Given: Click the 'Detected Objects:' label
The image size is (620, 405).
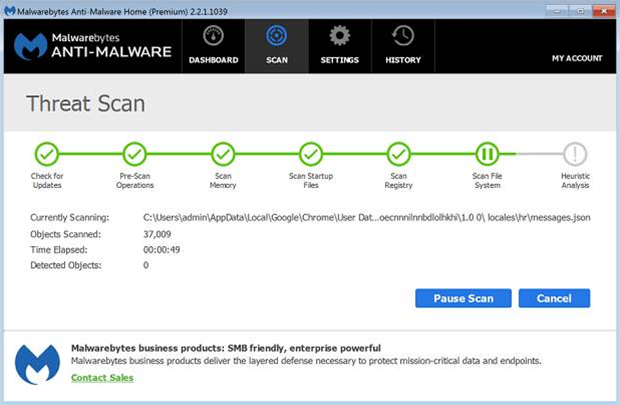Looking at the screenshot, I should click(66, 265).
